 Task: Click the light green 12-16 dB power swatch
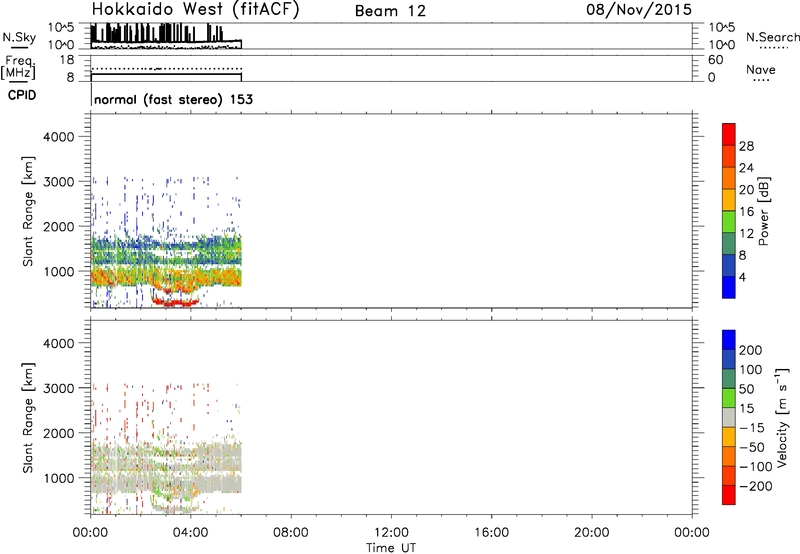coord(729,222)
